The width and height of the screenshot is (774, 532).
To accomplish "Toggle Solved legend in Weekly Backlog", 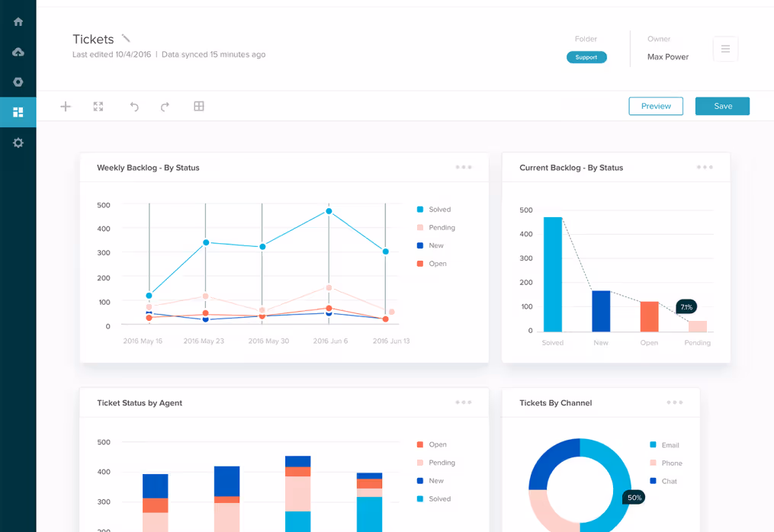I will [x=434, y=210].
